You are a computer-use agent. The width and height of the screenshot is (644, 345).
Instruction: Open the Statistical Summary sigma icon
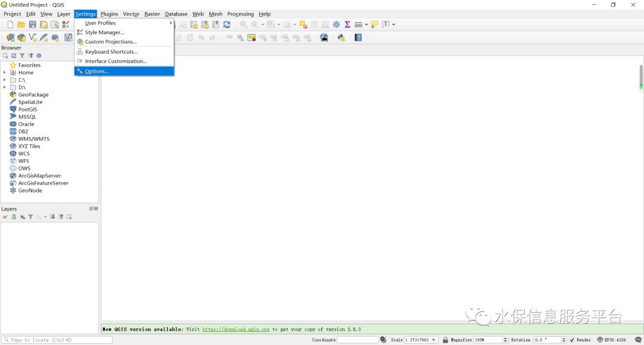pos(348,24)
